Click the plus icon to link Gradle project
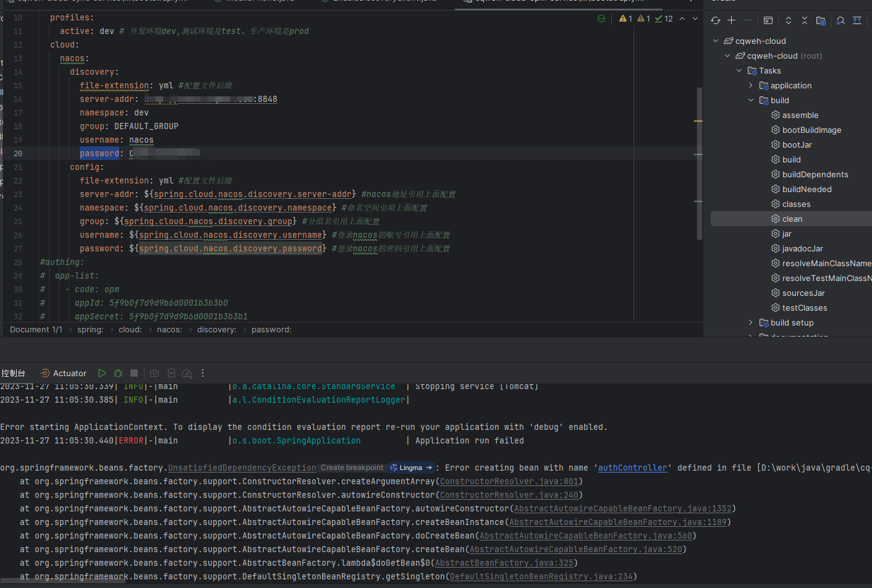The width and height of the screenshot is (872, 588). (732, 20)
